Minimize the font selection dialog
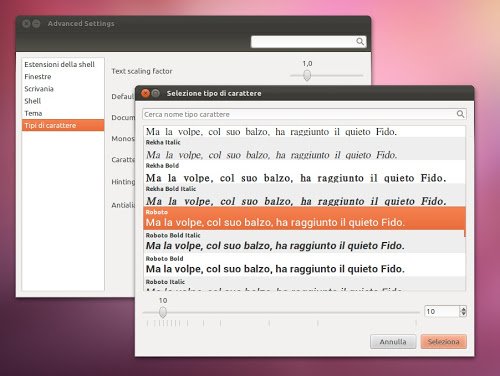Screen dimensions: 500x376 tap(156, 93)
